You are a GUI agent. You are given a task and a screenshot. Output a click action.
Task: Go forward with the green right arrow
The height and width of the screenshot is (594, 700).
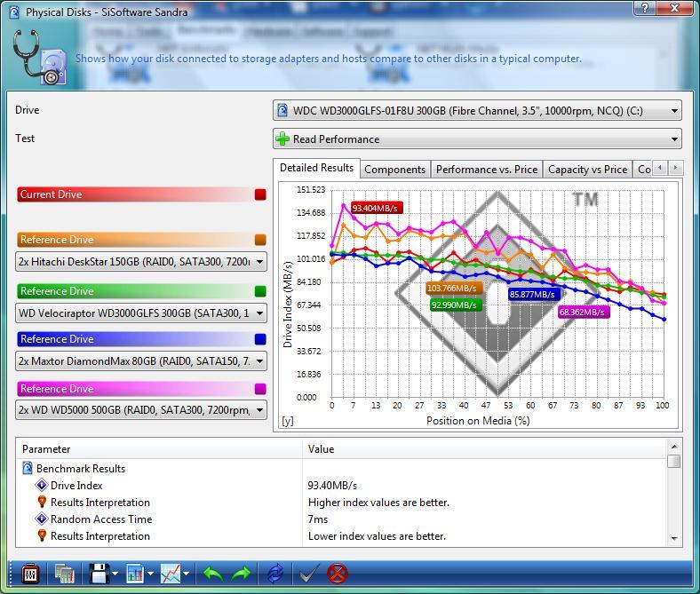tap(241, 574)
